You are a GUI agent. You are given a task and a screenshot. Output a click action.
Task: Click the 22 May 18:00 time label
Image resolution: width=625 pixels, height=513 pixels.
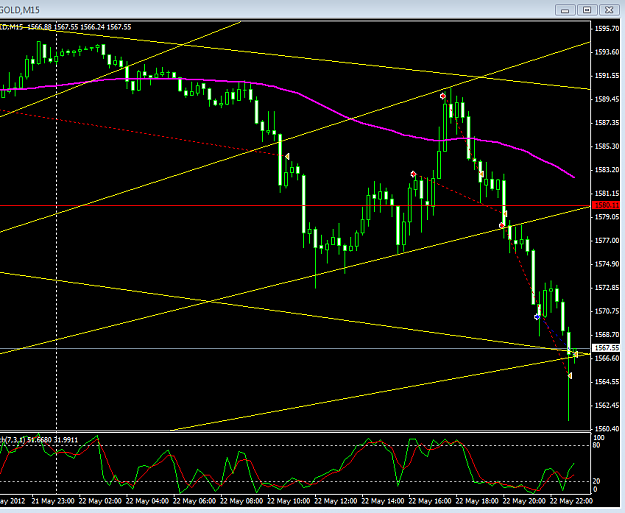click(x=477, y=501)
